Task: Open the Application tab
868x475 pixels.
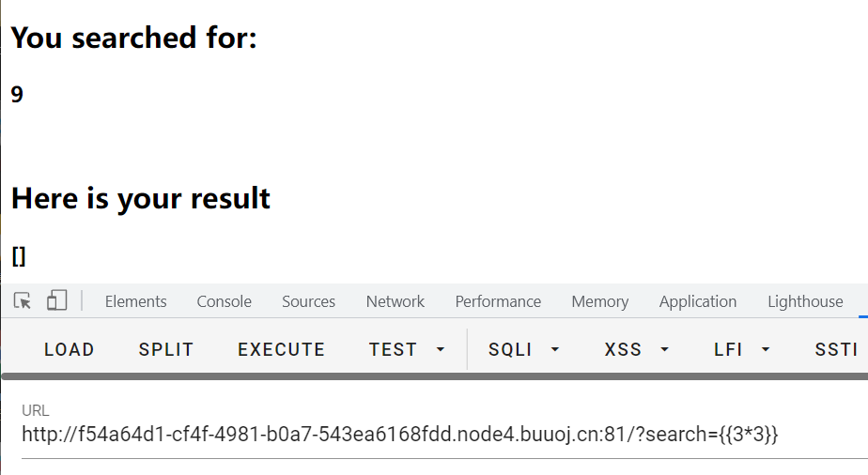Action: (x=697, y=301)
